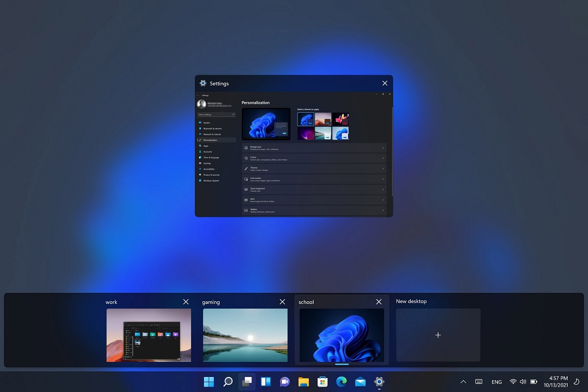The width and height of the screenshot is (588, 392).
Task: Toggle the Task View taskbar button
Action: 246,382
